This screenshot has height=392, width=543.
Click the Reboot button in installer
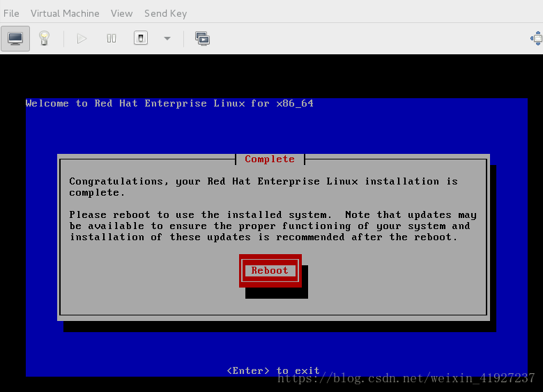pos(270,271)
